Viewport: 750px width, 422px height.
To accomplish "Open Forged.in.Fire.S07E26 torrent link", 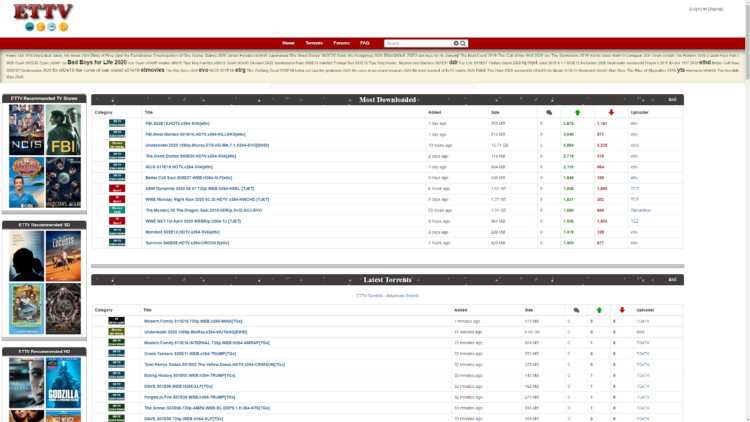I will (x=189, y=397).
